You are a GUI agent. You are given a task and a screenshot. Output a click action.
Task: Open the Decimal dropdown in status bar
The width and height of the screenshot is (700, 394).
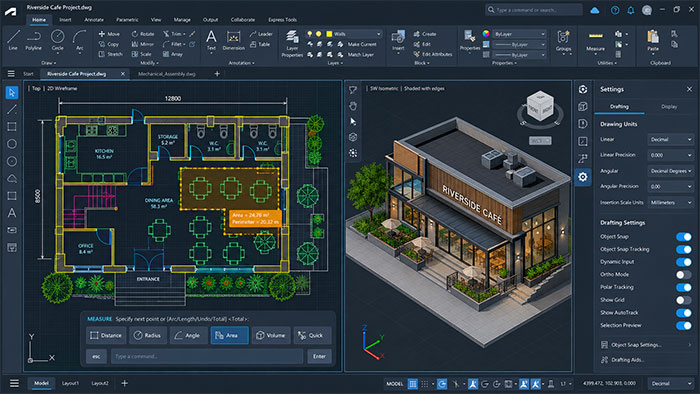click(671, 383)
